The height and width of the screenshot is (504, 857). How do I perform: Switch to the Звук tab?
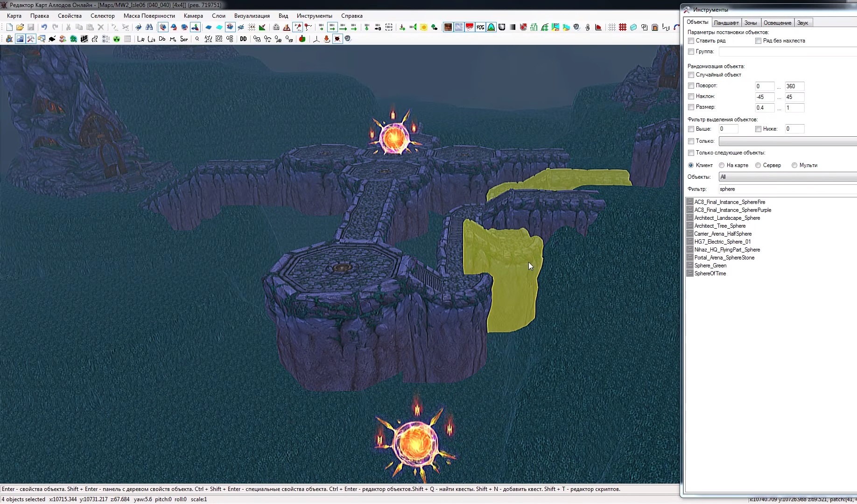click(x=803, y=23)
